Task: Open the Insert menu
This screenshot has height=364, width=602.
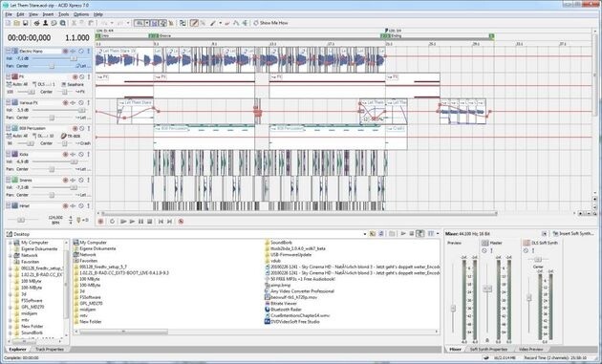Action: (x=48, y=14)
